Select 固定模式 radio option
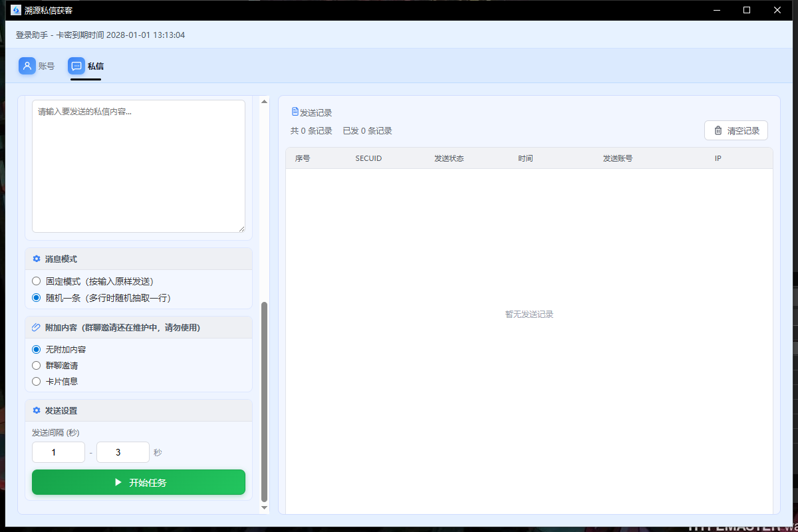Viewport: 798px width, 532px height. [37, 281]
